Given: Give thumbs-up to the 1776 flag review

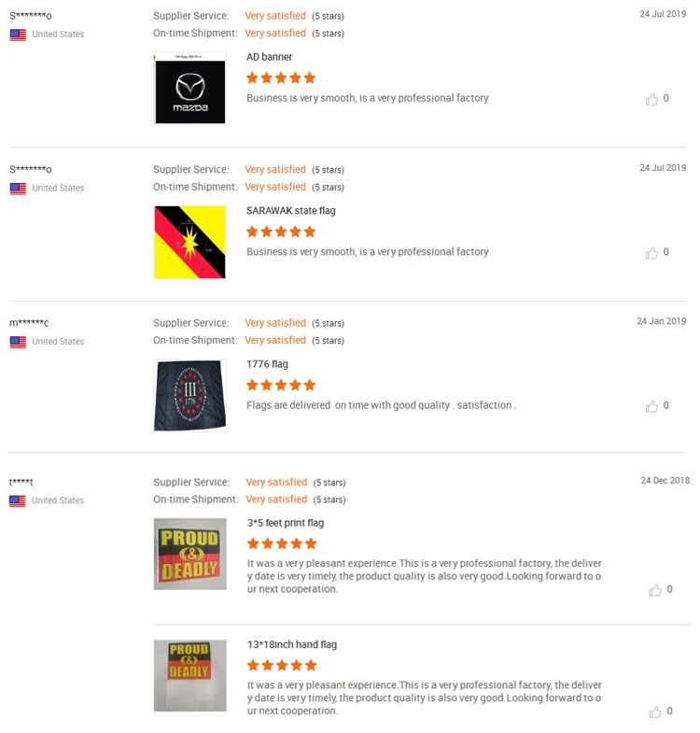Looking at the screenshot, I should tap(651, 406).
